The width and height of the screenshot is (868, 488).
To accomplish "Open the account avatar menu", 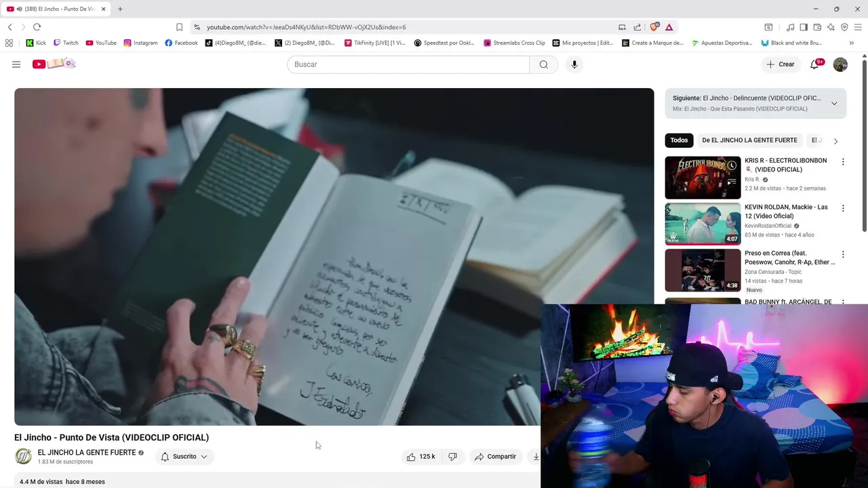I will (x=840, y=64).
